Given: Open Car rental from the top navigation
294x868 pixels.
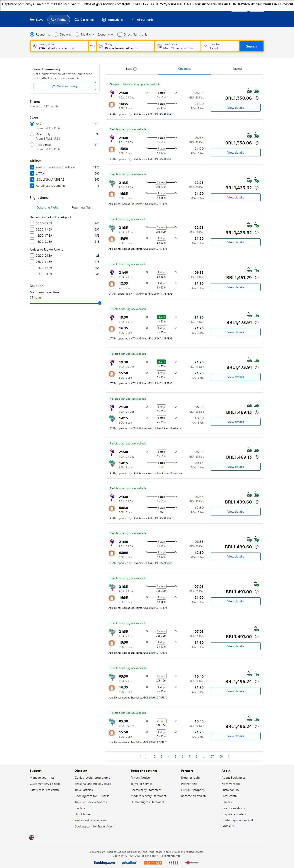Looking at the screenshot, I should pos(84,20).
